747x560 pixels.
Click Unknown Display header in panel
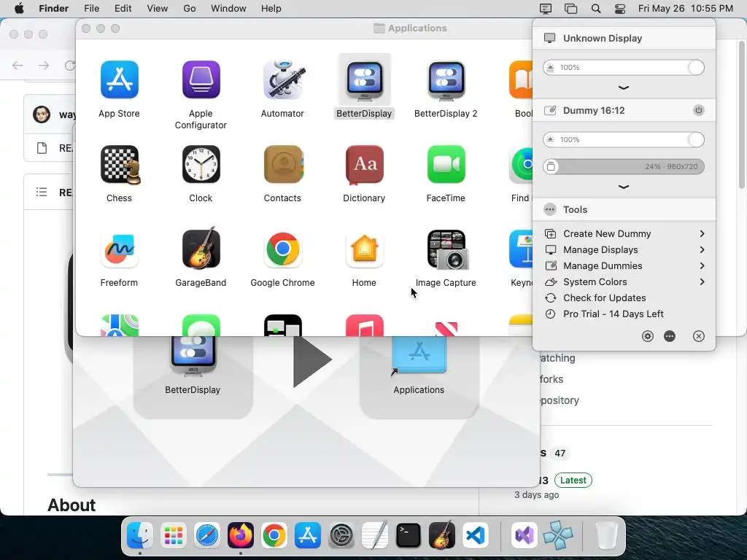pos(624,38)
